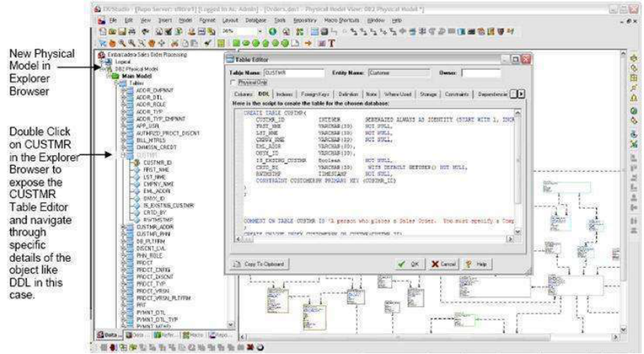Click the Embarcadero Sales Order Processing root icon

pos(102,55)
